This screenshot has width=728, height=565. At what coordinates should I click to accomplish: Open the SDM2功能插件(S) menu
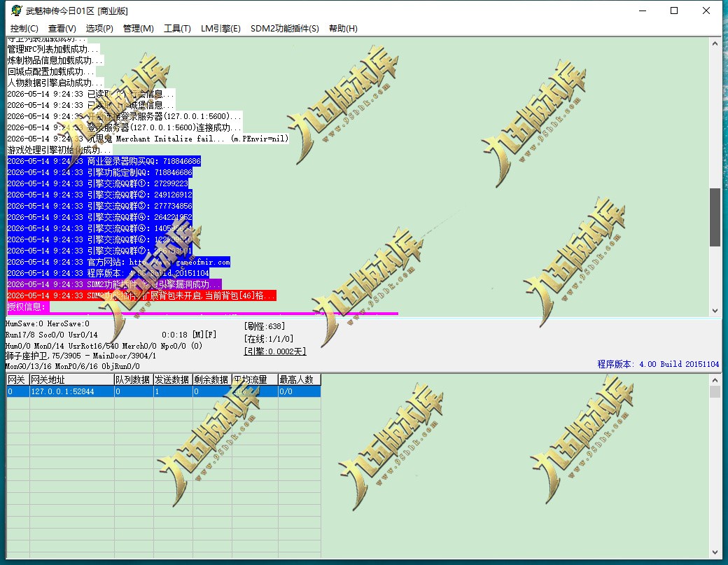pyautogui.click(x=285, y=28)
